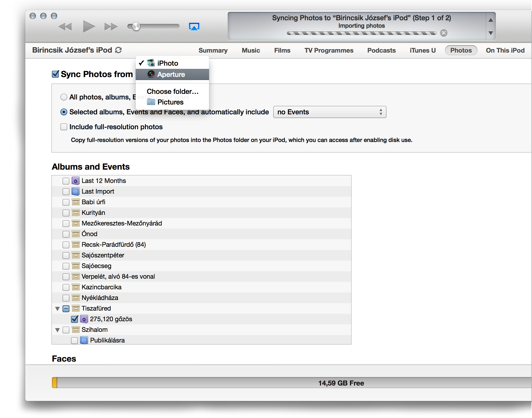This screenshot has height=418, width=532.
Task: Select the Photos tab
Action: pos(461,51)
